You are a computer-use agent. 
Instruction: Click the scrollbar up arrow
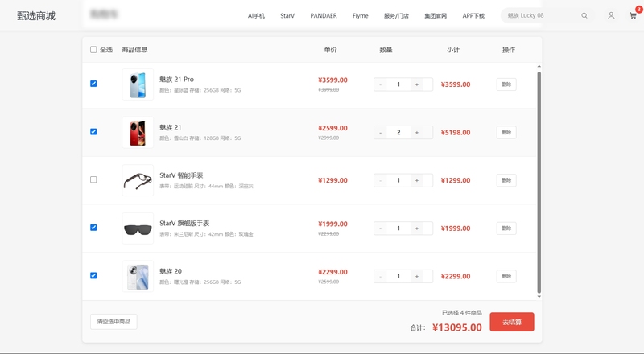click(x=539, y=67)
